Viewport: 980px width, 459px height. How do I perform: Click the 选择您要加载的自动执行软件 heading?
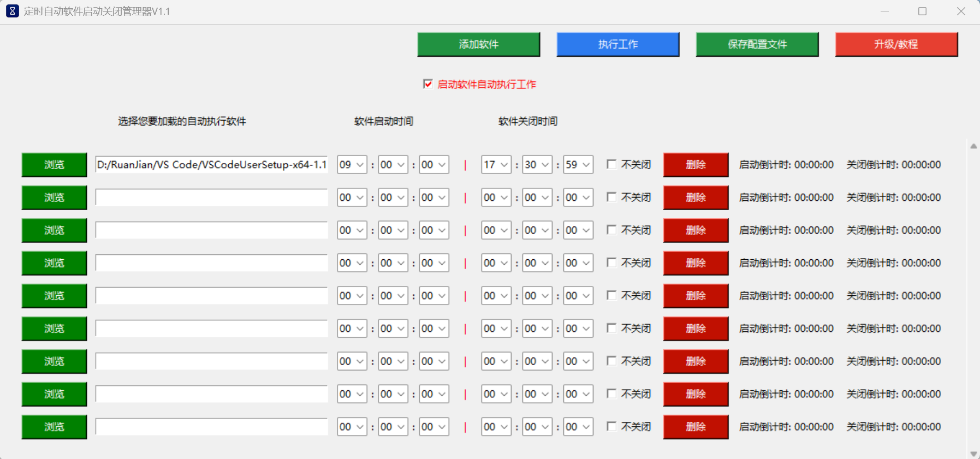182,121
